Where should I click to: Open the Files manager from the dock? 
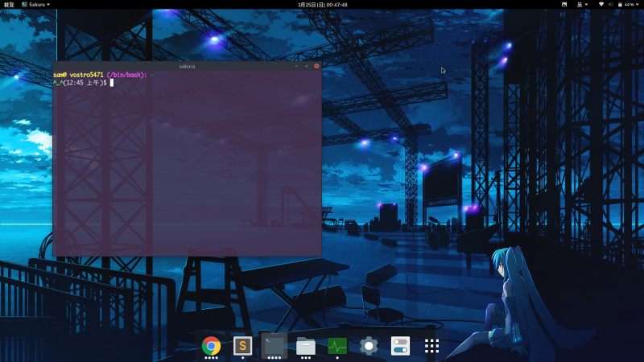coord(306,347)
